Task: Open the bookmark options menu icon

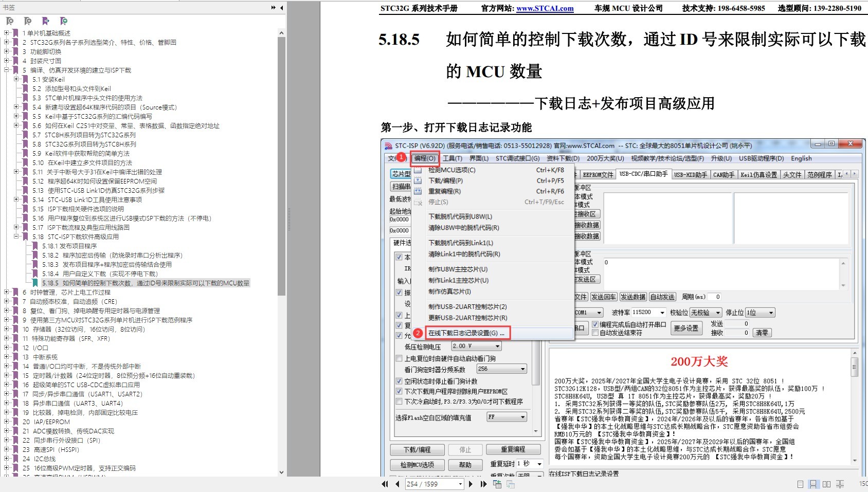Action: 64,21
